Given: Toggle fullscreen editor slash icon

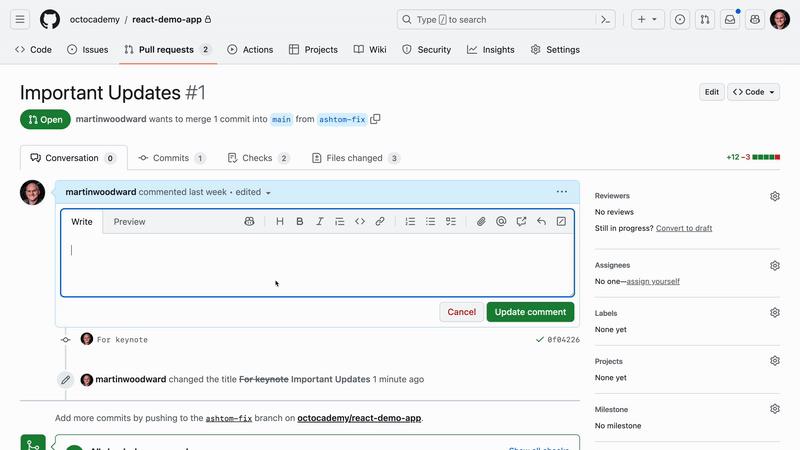Looking at the screenshot, I should (x=561, y=221).
